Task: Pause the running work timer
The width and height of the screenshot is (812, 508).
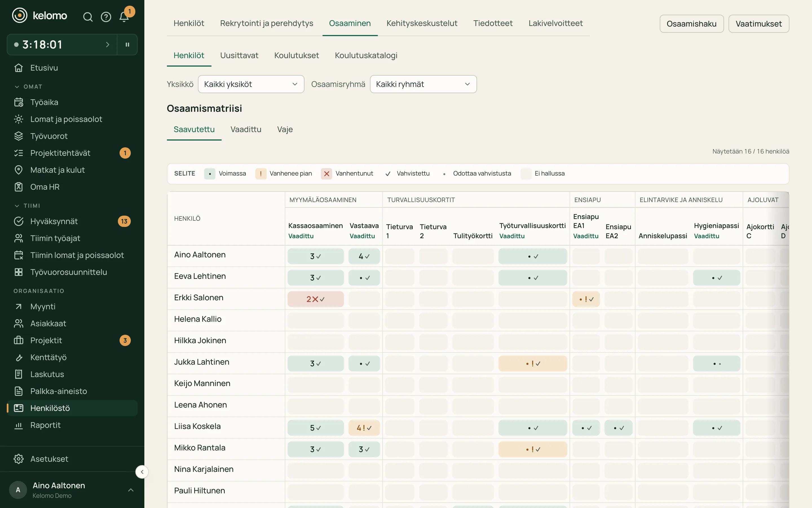Action: (x=127, y=44)
